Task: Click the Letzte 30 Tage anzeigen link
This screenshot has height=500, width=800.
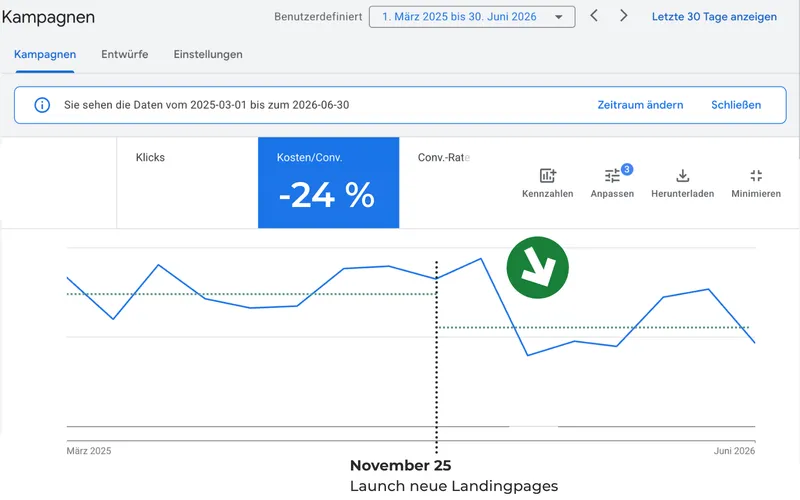Action: click(714, 17)
